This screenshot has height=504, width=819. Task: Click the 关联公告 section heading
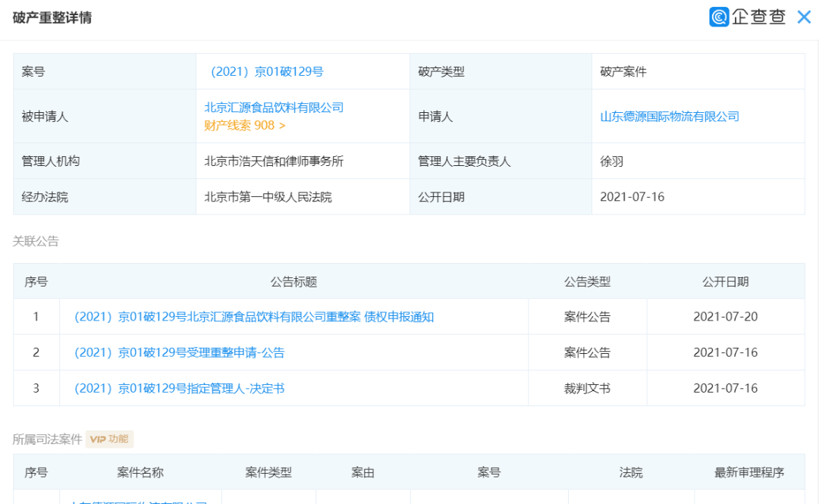pos(36,241)
